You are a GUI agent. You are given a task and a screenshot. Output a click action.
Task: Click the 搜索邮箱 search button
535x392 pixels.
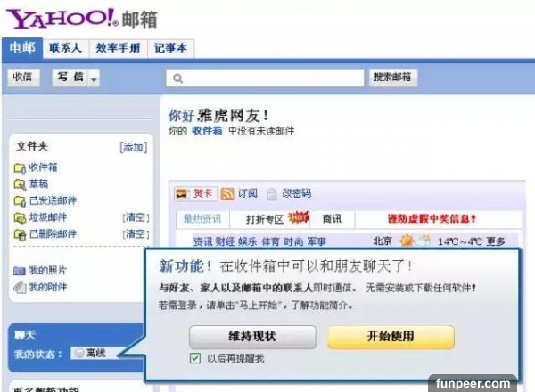click(392, 78)
